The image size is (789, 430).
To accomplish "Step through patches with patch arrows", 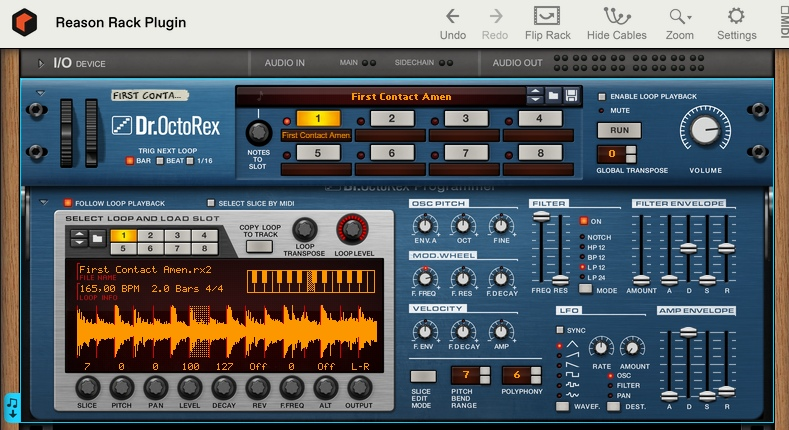I will [x=535, y=96].
